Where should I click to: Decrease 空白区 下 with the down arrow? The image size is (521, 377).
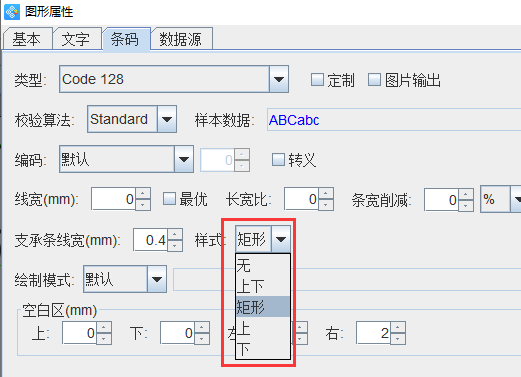tap(202, 338)
